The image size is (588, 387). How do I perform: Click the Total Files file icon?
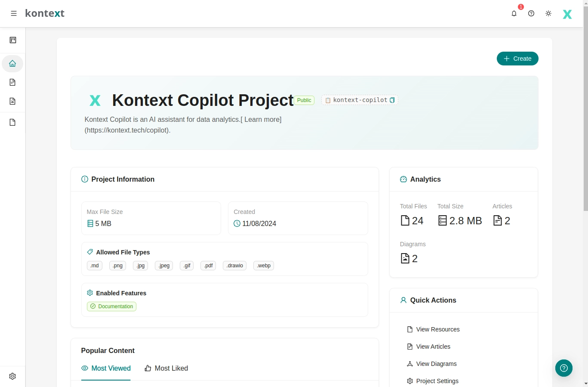click(x=405, y=220)
